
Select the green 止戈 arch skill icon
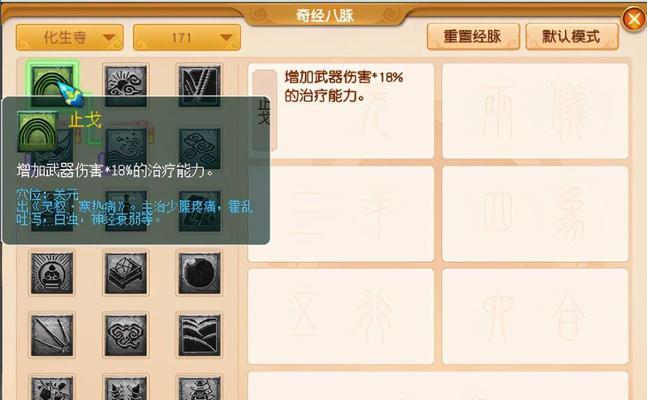pyautogui.click(x=52, y=83)
